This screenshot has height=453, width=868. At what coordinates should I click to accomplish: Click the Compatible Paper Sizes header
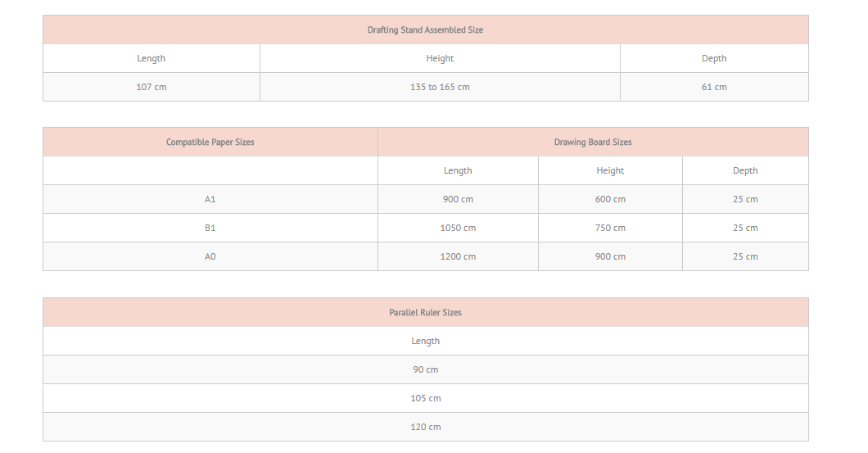coord(210,143)
